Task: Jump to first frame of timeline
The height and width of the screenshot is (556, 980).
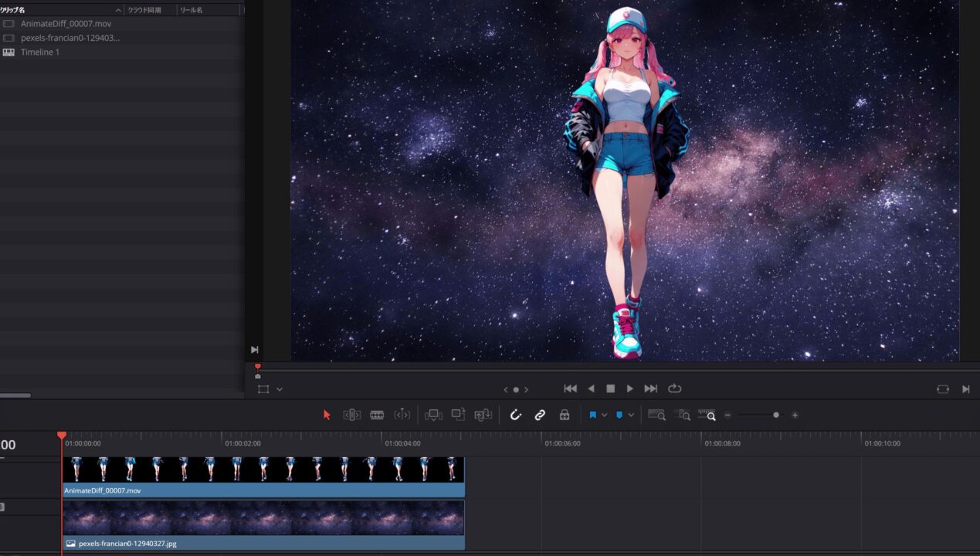Action: (x=570, y=388)
